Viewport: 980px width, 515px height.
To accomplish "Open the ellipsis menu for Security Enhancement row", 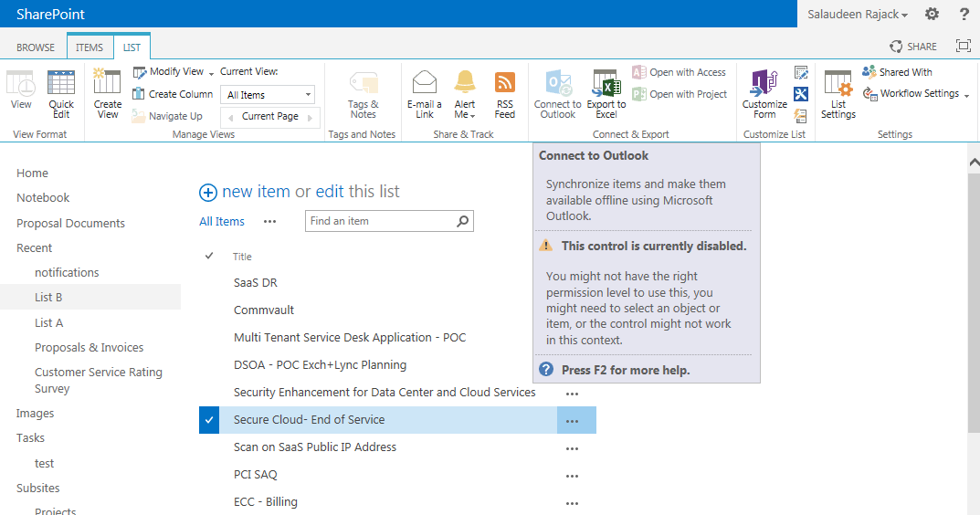I will click(x=572, y=394).
